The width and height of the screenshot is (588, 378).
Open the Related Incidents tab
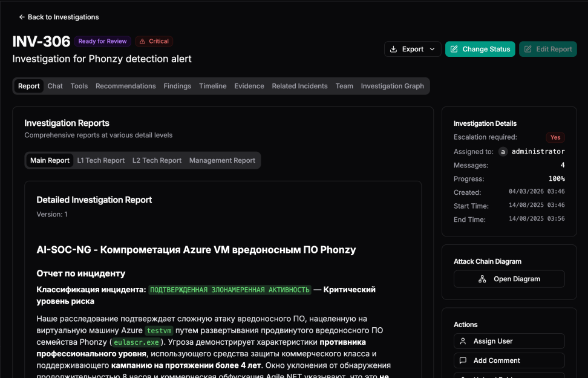click(x=299, y=86)
